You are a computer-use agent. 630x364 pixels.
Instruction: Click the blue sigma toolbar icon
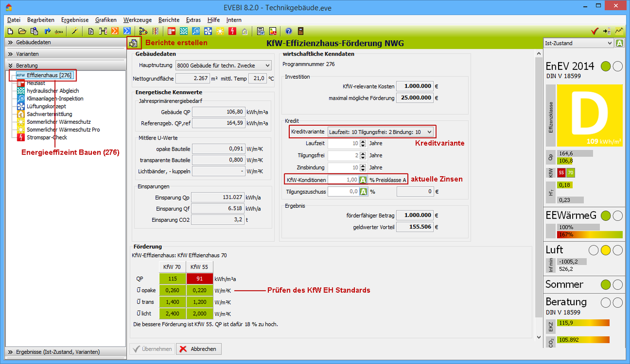[126, 31]
